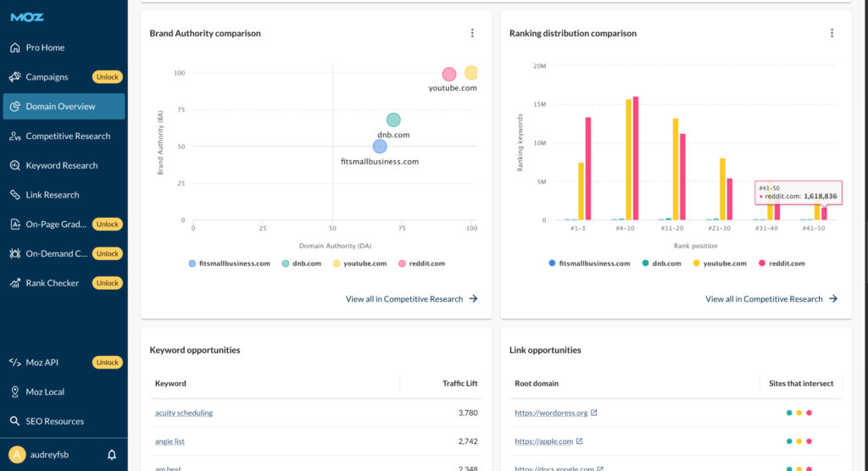This screenshot has width=868, height=471.
Task: Open Keyword Research page
Action: [x=61, y=165]
